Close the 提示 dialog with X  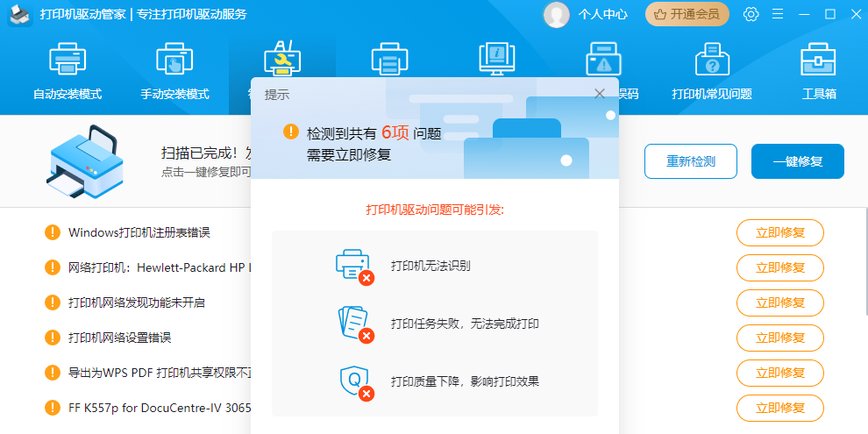[600, 94]
